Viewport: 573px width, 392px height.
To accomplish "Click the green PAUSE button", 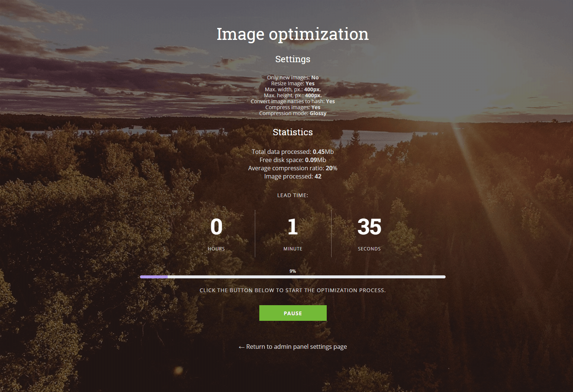I will [x=293, y=313].
